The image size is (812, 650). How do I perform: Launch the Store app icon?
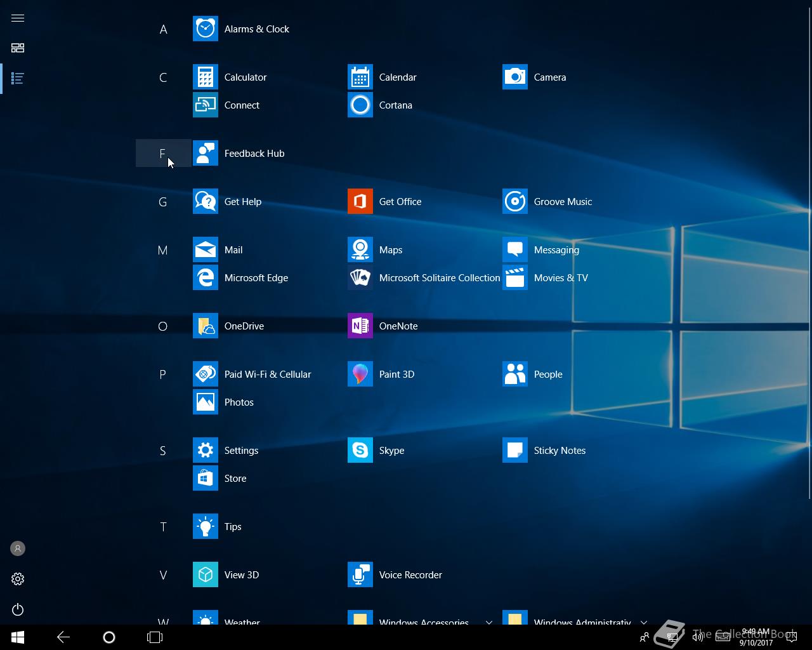click(x=206, y=479)
